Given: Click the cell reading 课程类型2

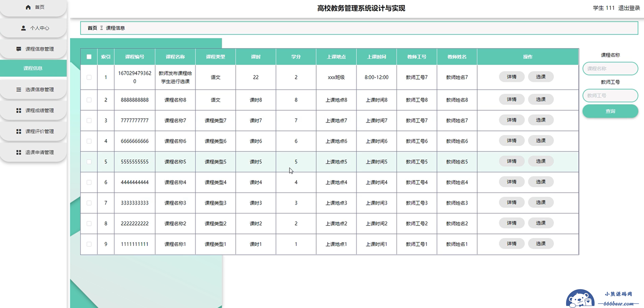Looking at the screenshot, I should coord(216,223).
